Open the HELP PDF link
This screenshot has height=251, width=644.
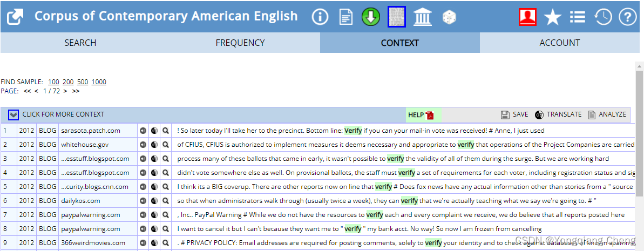coord(422,115)
